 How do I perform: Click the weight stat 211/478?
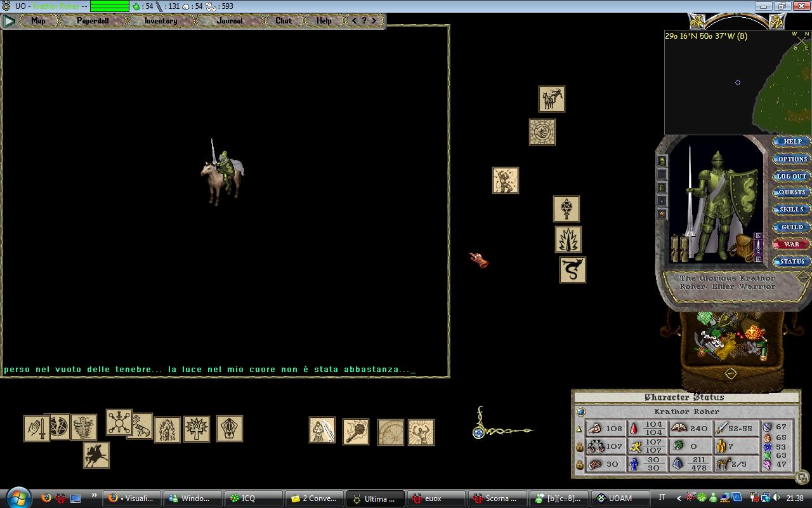pyautogui.click(x=690, y=464)
